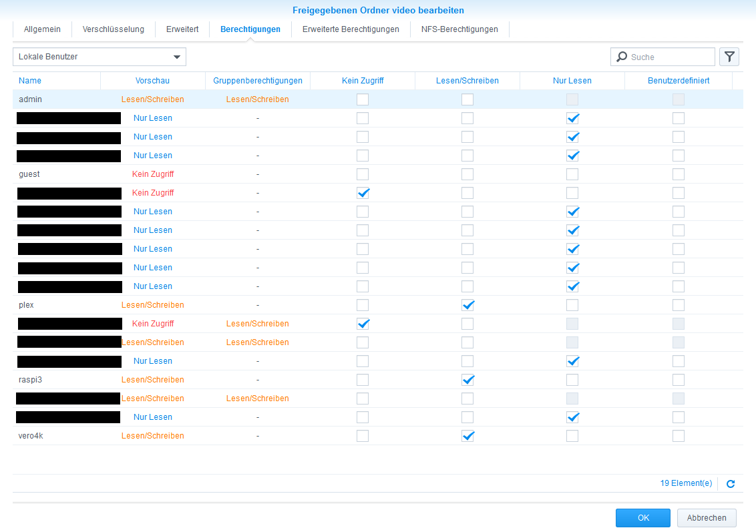
Task: Click guest's Kein Zugriff preview text
Action: pos(153,174)
